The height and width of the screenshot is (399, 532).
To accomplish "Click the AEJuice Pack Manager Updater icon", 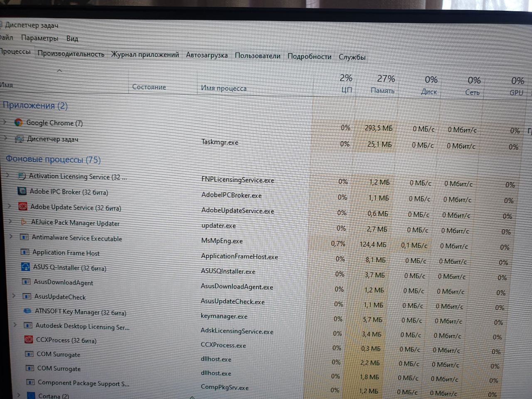I will click(24, 222).
